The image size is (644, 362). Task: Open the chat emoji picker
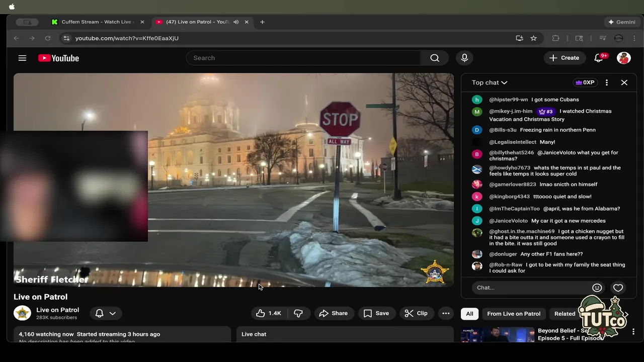coord(597,288)
